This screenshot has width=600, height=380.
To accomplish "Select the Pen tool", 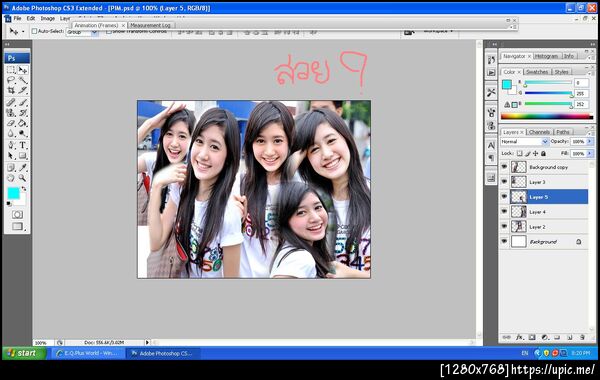I will tap(11, 145).
